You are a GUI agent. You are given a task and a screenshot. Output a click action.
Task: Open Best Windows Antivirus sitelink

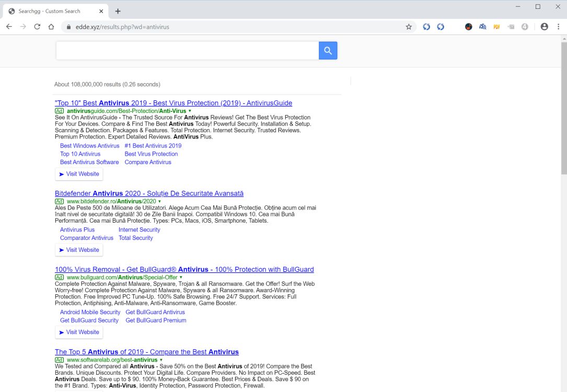(90, 146)
